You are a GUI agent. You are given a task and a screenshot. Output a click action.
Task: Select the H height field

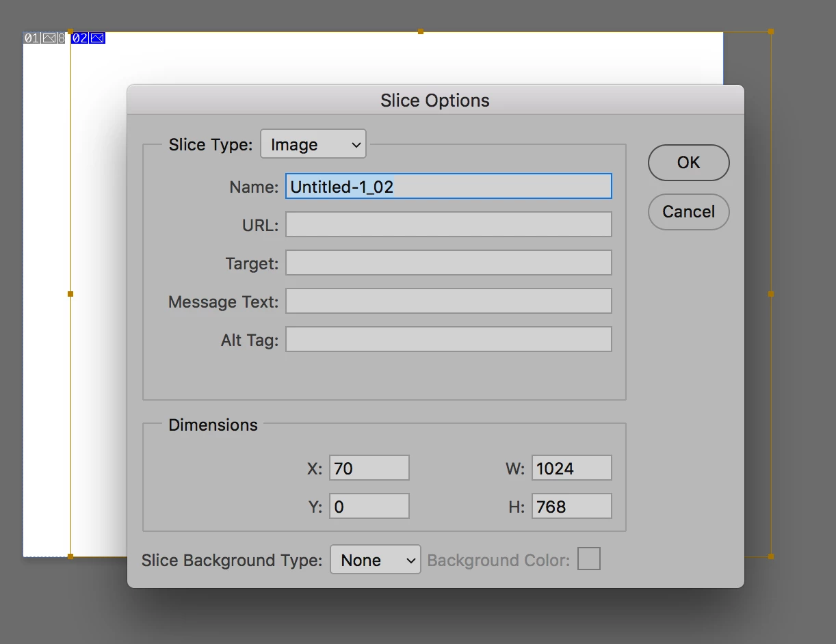(x=571, y=506)
